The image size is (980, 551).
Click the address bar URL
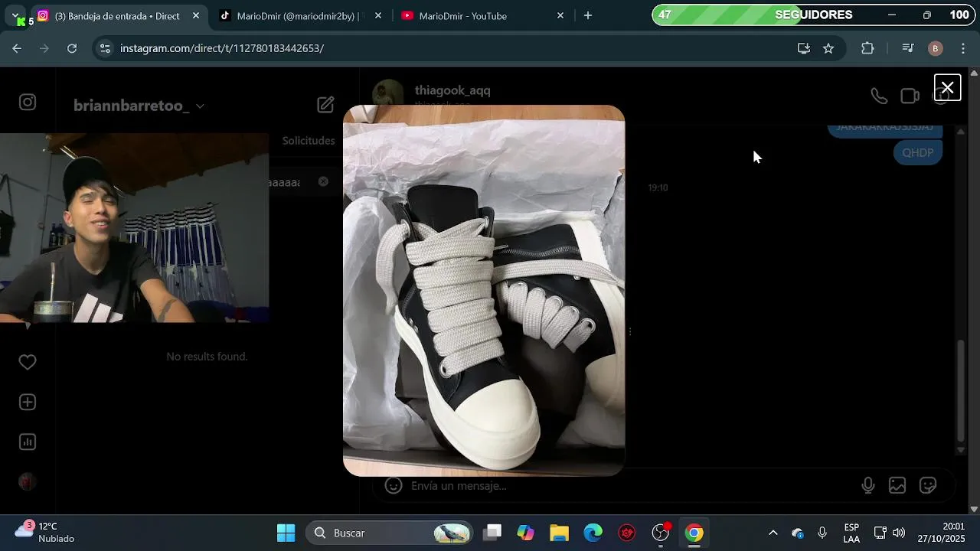coord(222,48)
